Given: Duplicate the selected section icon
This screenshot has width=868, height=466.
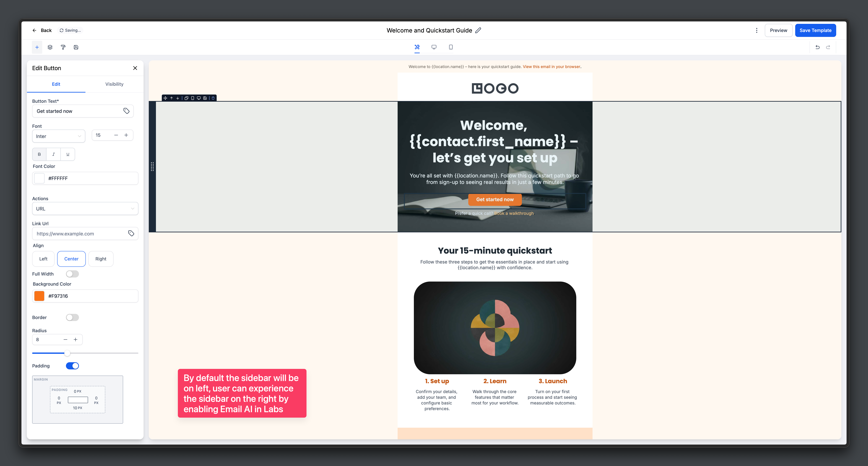Looking at the screenshot, I should coord(186,98).
